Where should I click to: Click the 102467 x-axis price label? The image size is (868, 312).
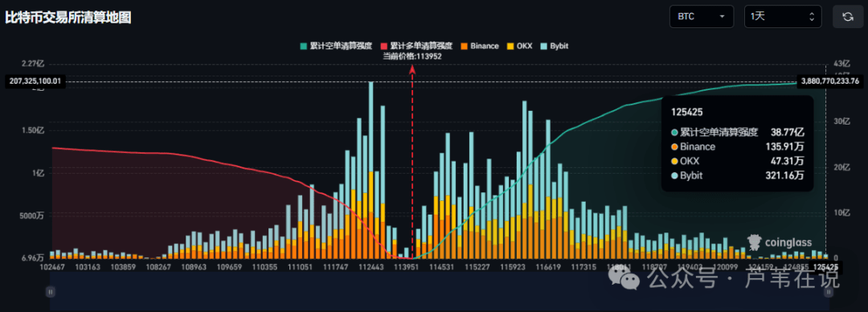[53, 266]
